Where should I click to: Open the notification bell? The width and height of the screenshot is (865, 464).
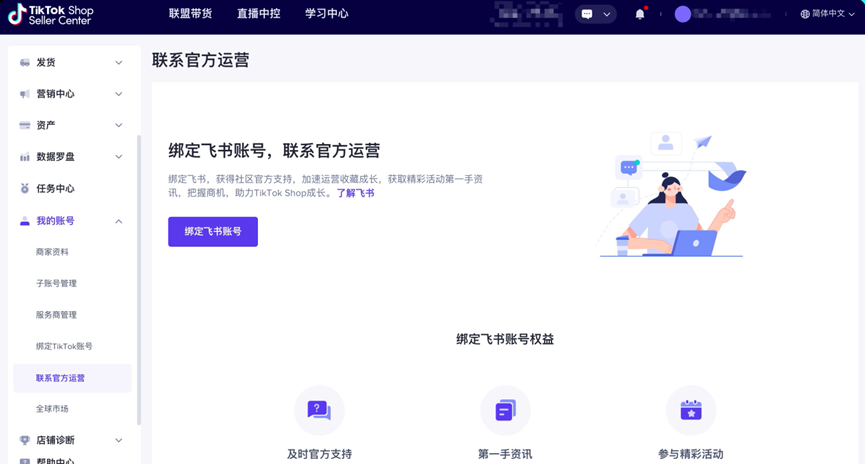(640, 14)
